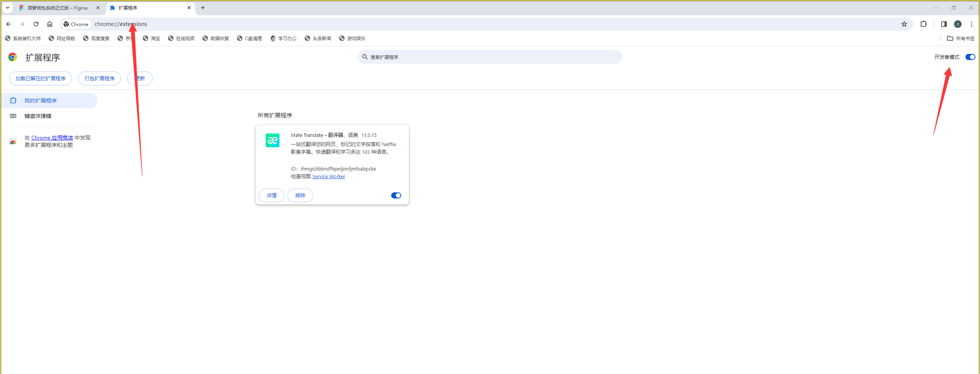
Task: Click the forward navigation arrow
Action: pos(22,24)
